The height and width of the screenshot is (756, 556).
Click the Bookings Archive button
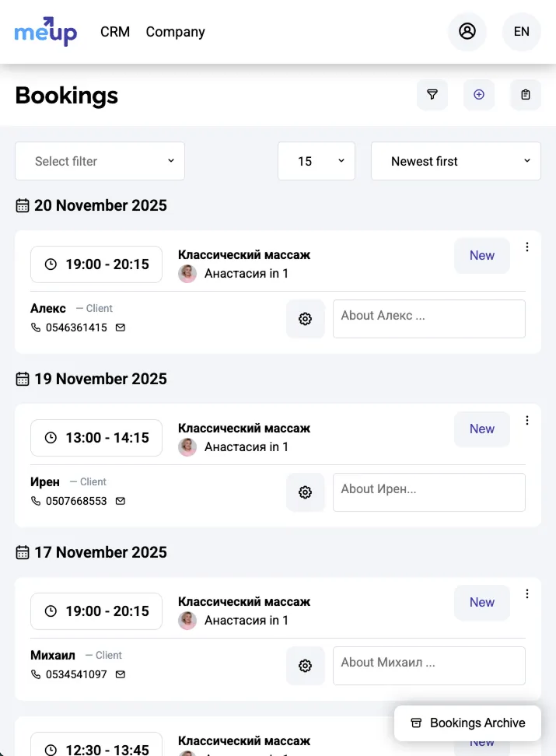(x=468, y=723)
